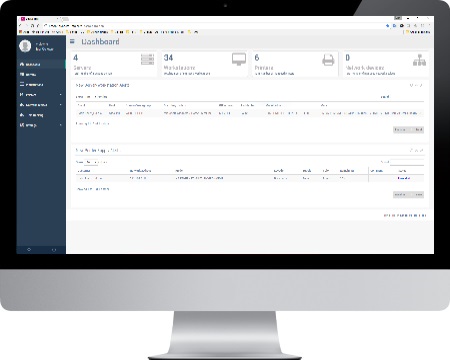Viewport: 450px width, 360px height.
Task: Click the printer icon on Printers card
Action: pyautogui.click(x=328, y=60)
